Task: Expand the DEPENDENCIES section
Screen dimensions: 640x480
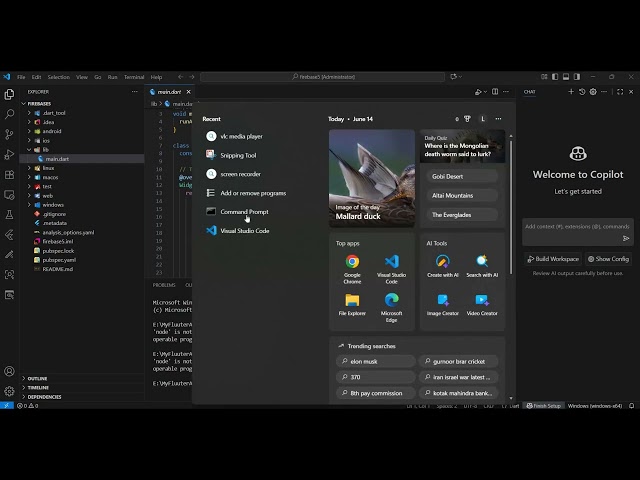Action: coord(44,397)
